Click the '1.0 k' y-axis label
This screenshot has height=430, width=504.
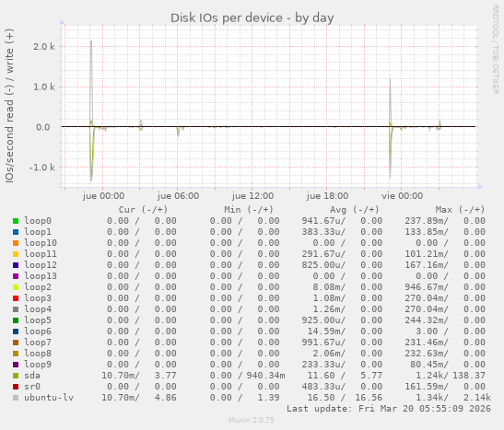pos(44,87)
